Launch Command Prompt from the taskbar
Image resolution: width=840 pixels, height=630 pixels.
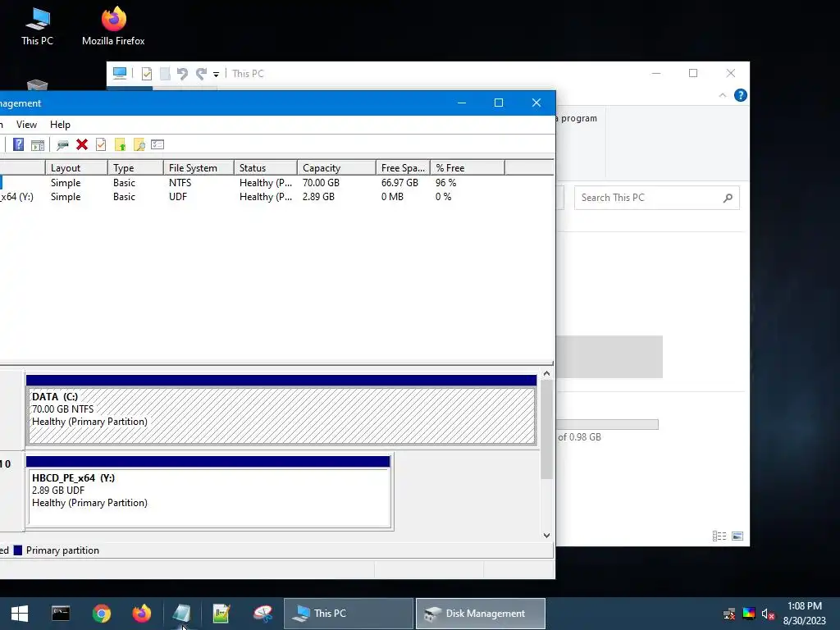point(61,614)
